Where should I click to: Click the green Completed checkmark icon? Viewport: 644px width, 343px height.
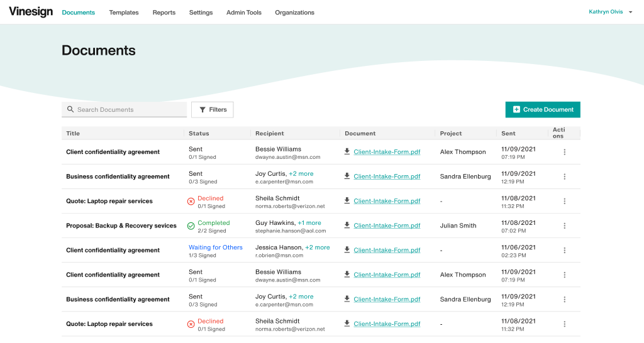pyautogui.click(x=191, y=226)
